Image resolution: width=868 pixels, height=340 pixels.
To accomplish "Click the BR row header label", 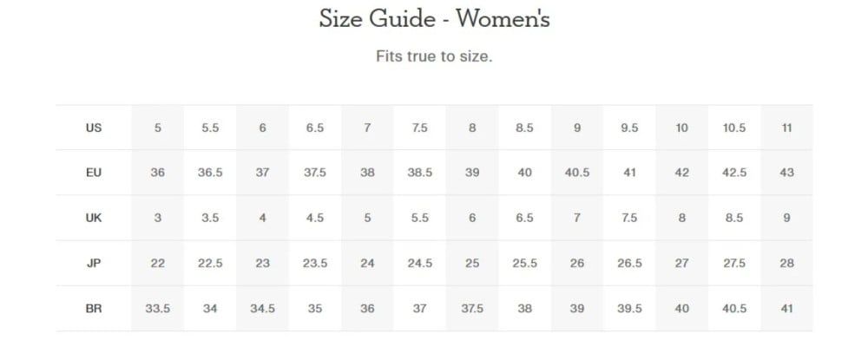I will 94,309.
